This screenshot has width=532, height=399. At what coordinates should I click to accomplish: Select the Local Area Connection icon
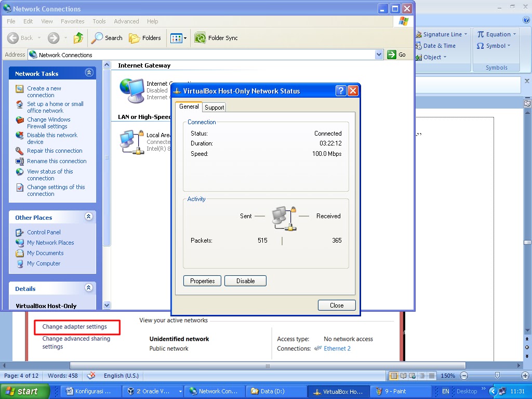[132, 142]
